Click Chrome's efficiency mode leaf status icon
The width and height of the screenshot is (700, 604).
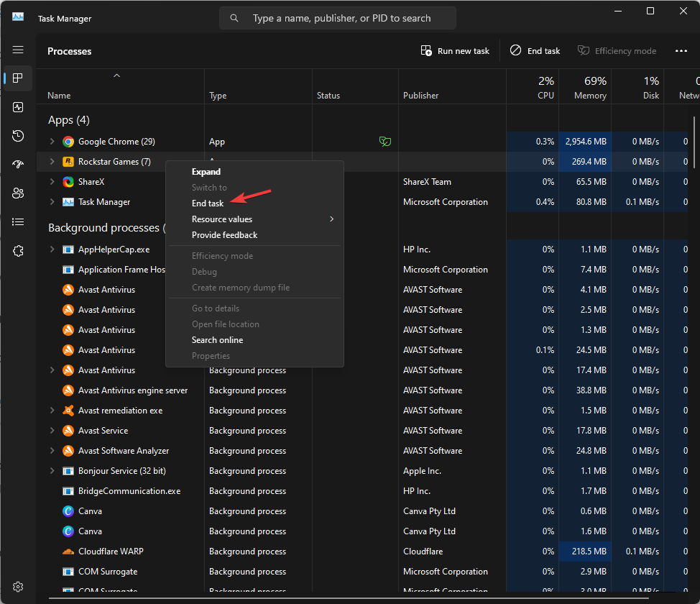[384, 142]
